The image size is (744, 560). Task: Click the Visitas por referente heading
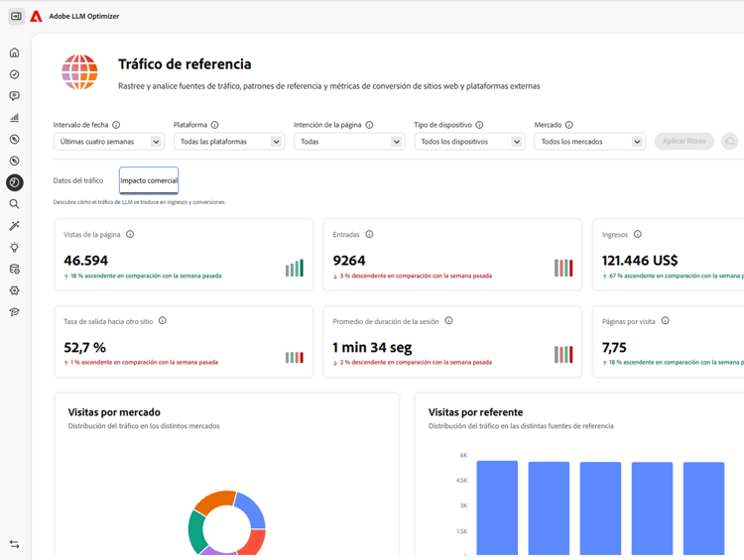[x=475, y=412]
